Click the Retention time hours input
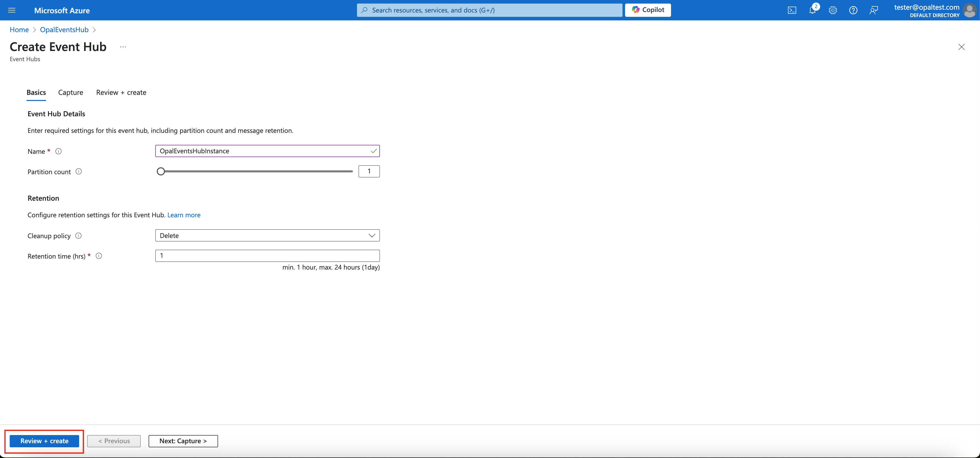This screenshot has width=980, height=458. coord(267,256)
